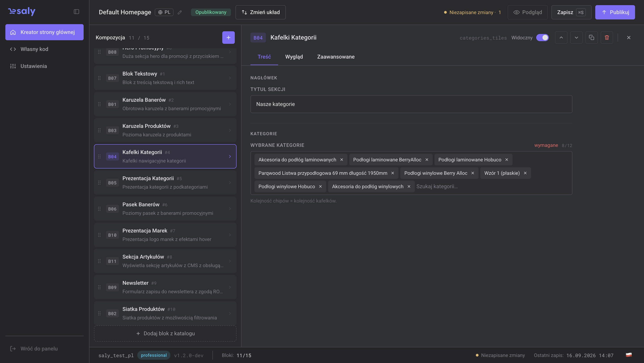Viewport: 644px width, 363px height.
Task: Remove the 'Podłogi laminowane Hobuco' chip
Action: pos(506,160)
